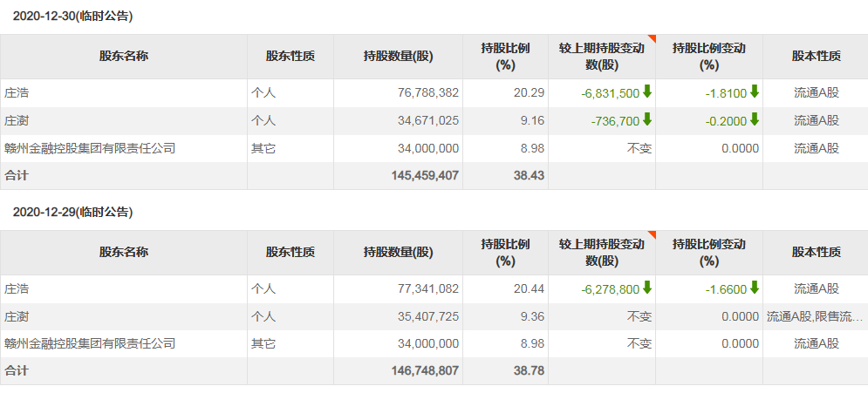Click green down arrow beside -736,700
Screen dimensions: 868x393
pos(647,119)
